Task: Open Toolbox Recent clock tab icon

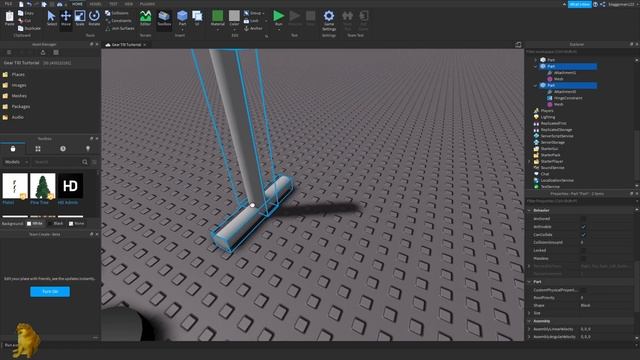Action: (63, 149)
